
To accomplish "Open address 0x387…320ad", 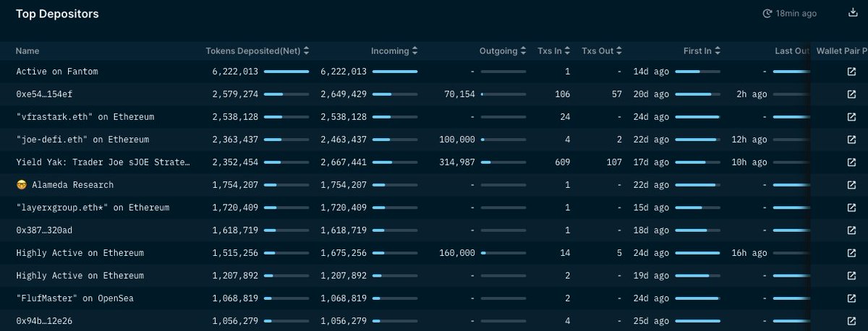I will coord(44,230).
